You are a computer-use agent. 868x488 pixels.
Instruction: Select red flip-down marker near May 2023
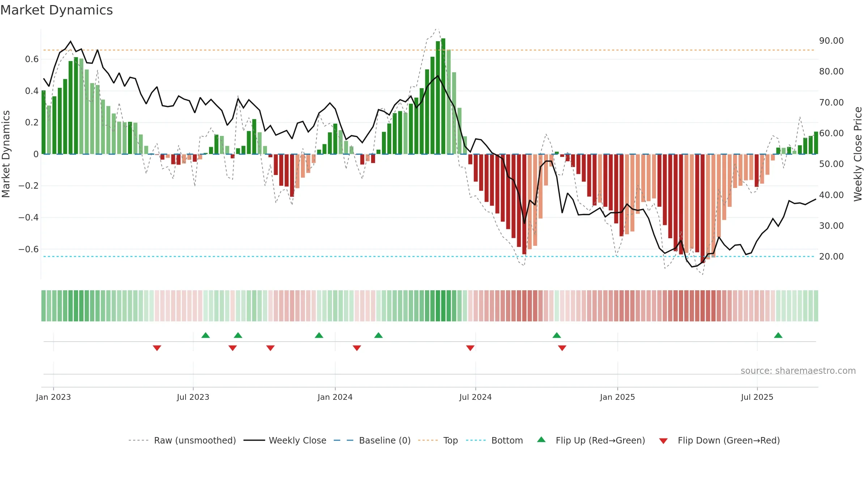(157, 348)
